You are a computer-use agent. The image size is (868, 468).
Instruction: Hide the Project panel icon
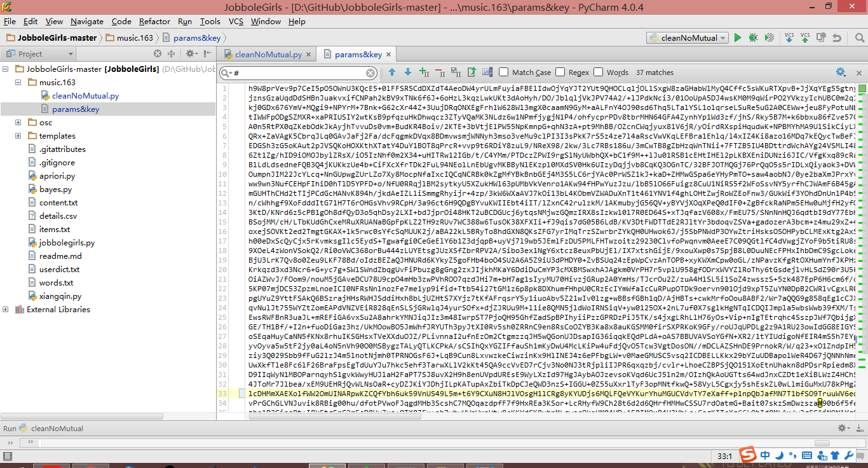click(207, 54)
